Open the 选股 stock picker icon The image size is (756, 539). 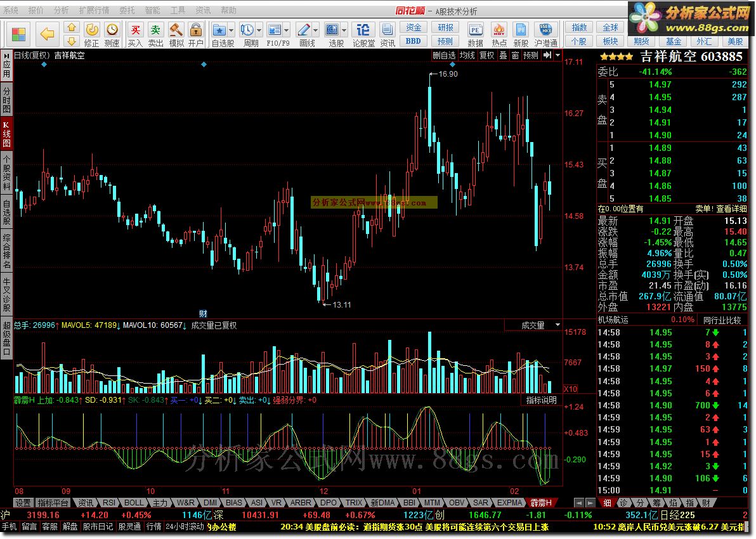coord(332,30)
